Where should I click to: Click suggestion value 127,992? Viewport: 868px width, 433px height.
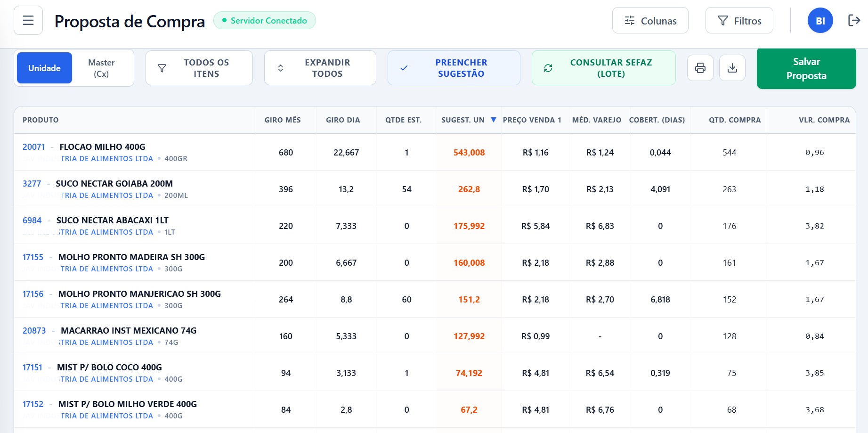(x=469, y=336)
